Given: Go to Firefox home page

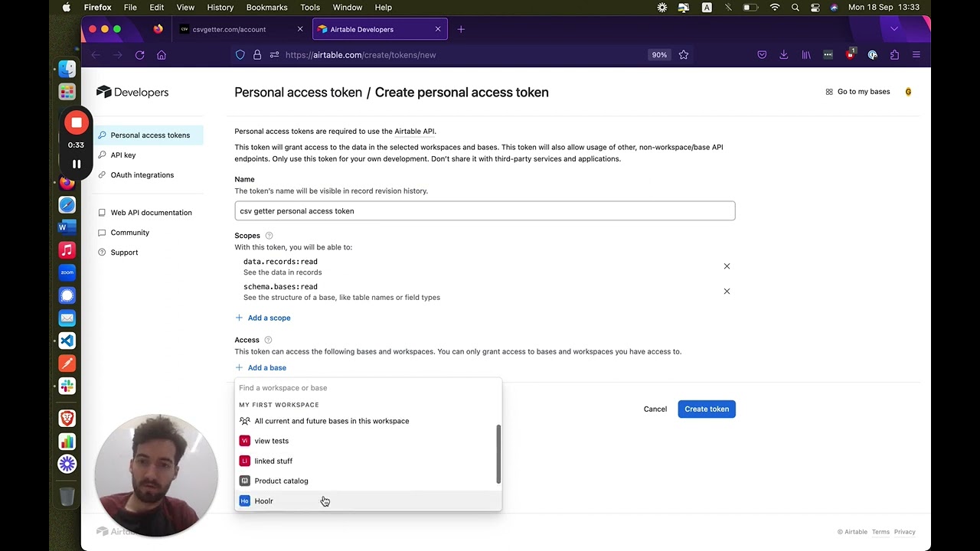Looking at the screenshot, I should pos(162,55).
